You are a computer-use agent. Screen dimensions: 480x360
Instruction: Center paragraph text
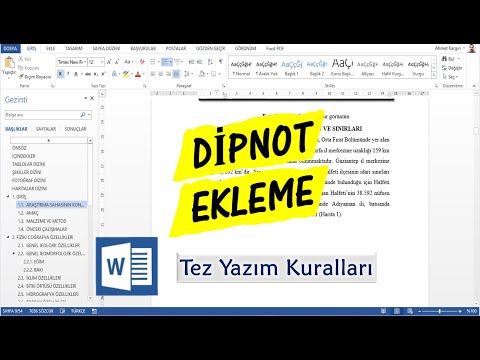coord(161,74)
